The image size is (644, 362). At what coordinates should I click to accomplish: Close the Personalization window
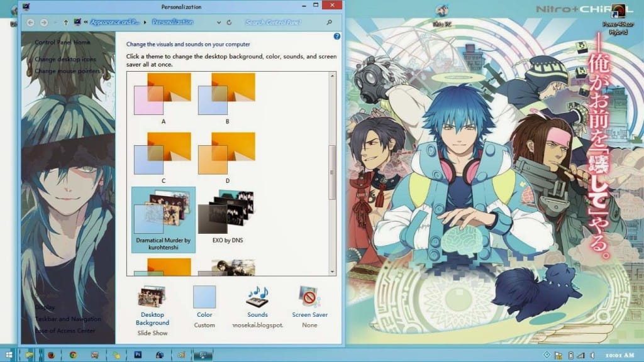pos(332,5)
